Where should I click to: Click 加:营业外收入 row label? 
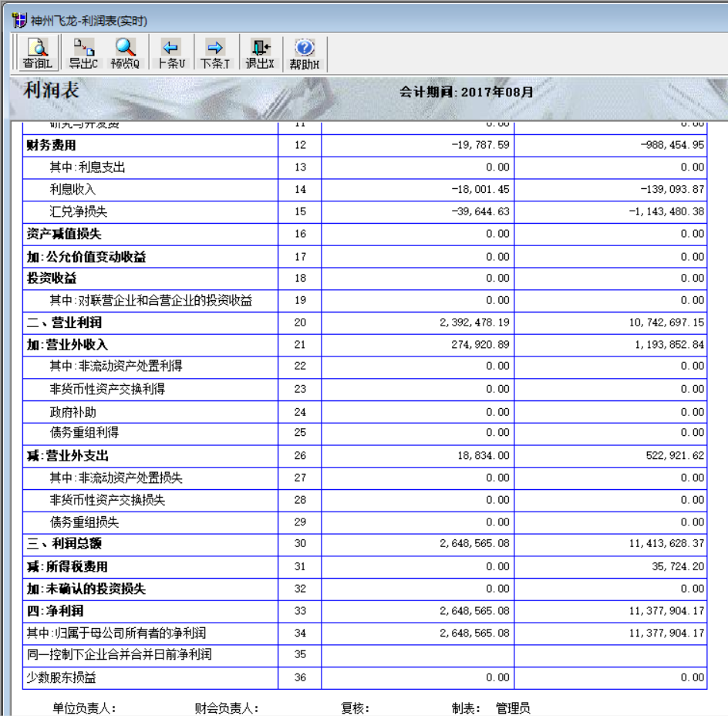67,344
